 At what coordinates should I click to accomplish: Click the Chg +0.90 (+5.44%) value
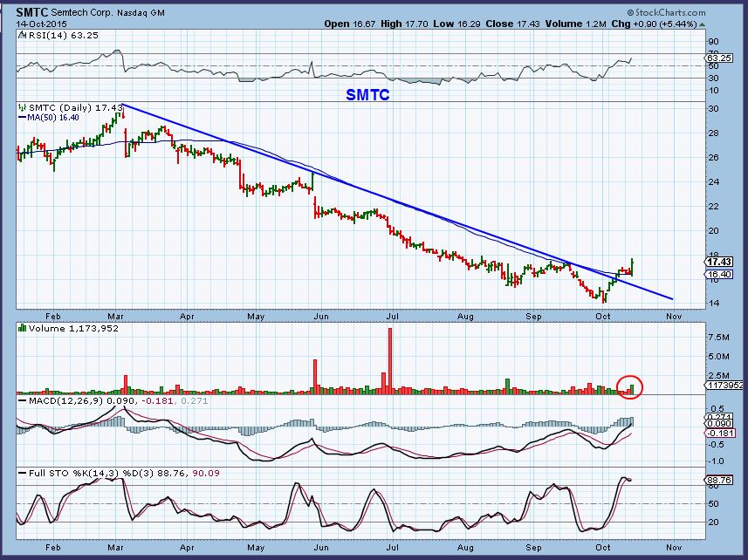coord(654,24)
